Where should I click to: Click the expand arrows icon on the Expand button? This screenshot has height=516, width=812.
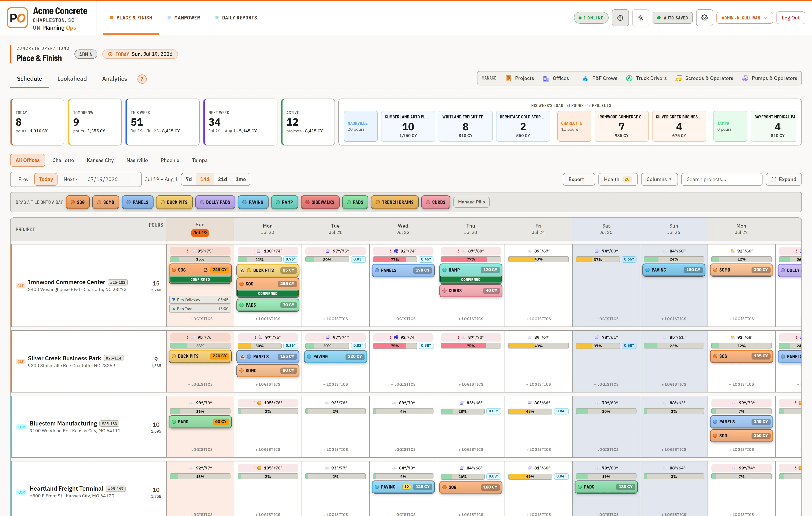pyautogui.click(x=774, y=179)
